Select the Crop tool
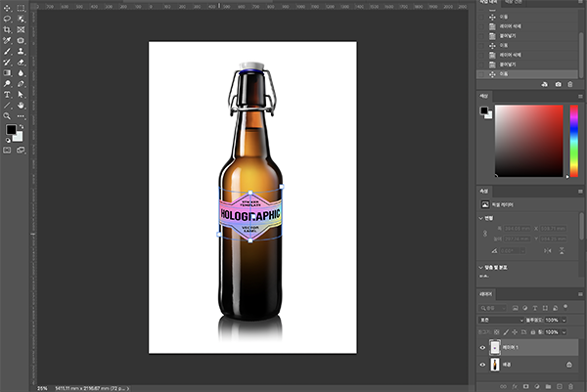The height and width of the screenshot is (392, 587). coord(8,30)
